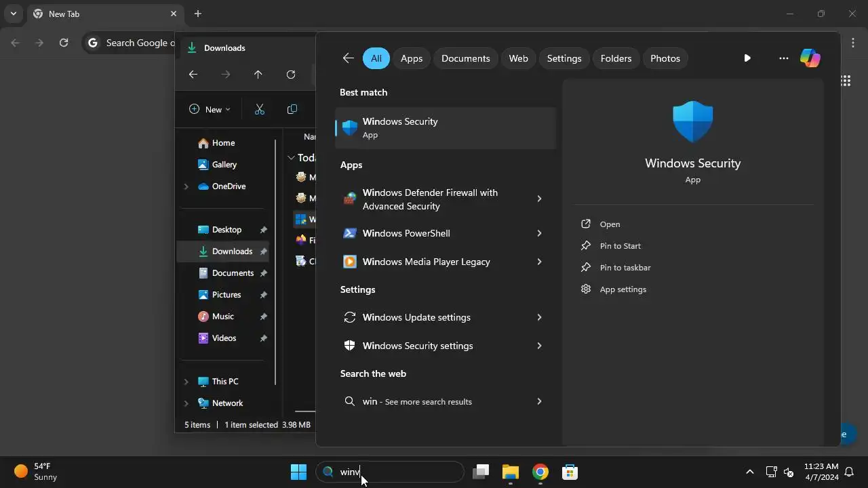The height and width of the screenshot is (488, 868).
Task: Open the New dropdown in File Explorer
Action: pyautogui.click(x=210, y=109)
